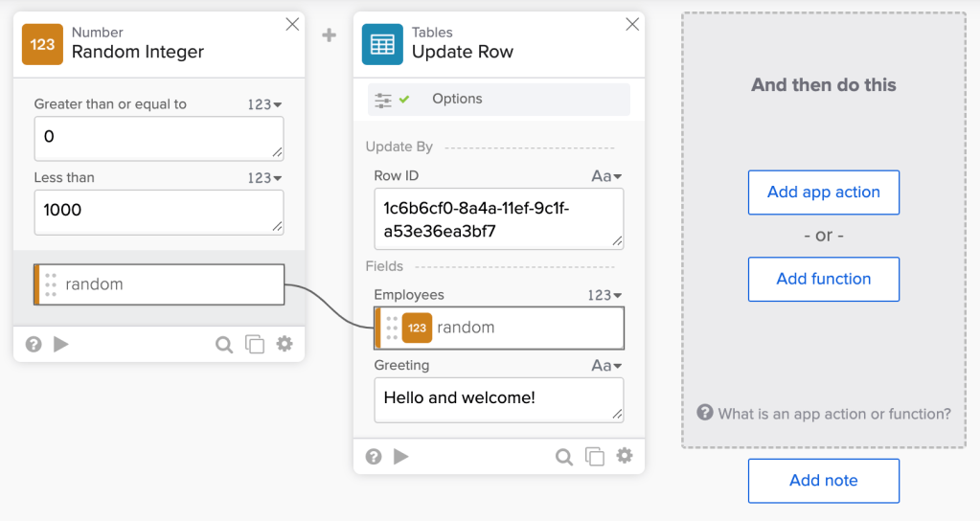Click the magnifier icon on Update Row card

tap(564, 457)
